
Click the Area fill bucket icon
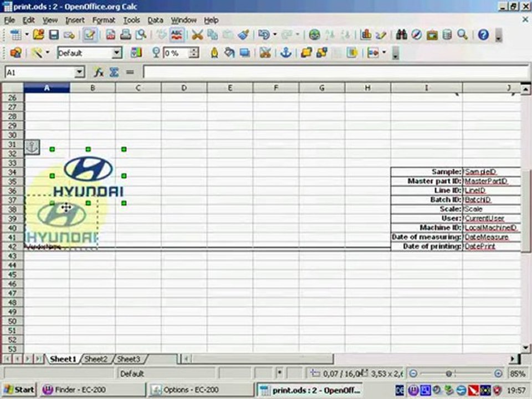(229, 53)
